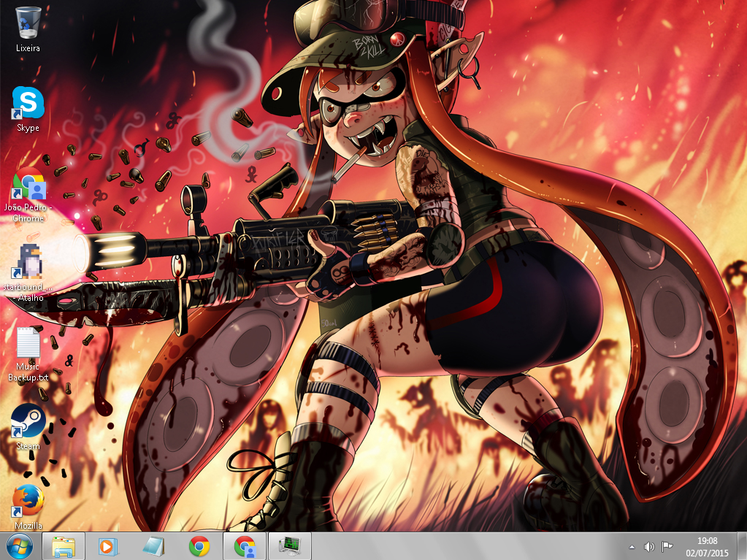This screenshot has width=747, height=560.
Task: Open Google Chrome from the taskbar
Action: tap(199, 546)
